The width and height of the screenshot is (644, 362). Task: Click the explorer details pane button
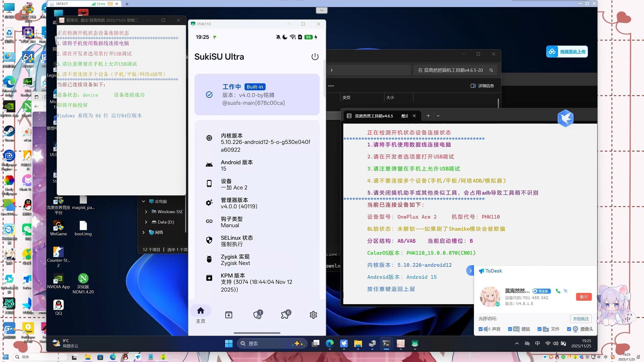click(x=482, y=86)
